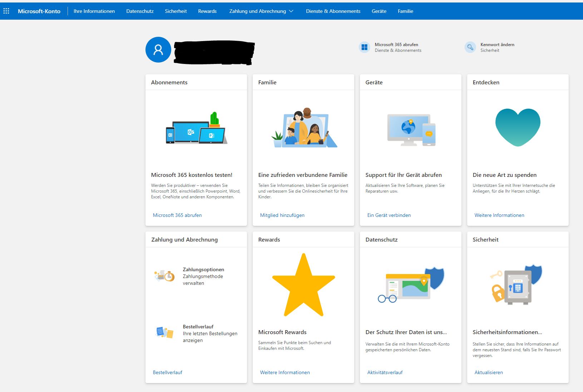Click the Aktualisieren link in Sicherheit
Viewport: 583px width, 392px height.
(x=489, y=372)
